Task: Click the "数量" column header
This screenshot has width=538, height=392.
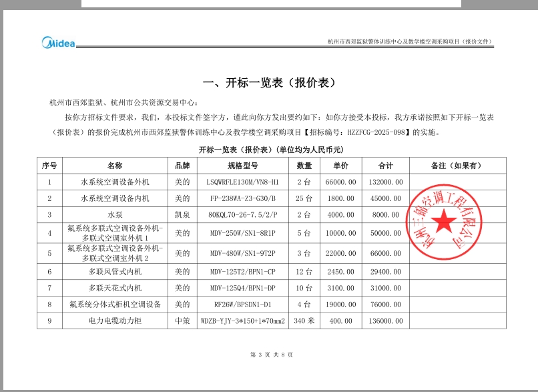Action: [x=304, y=166]
